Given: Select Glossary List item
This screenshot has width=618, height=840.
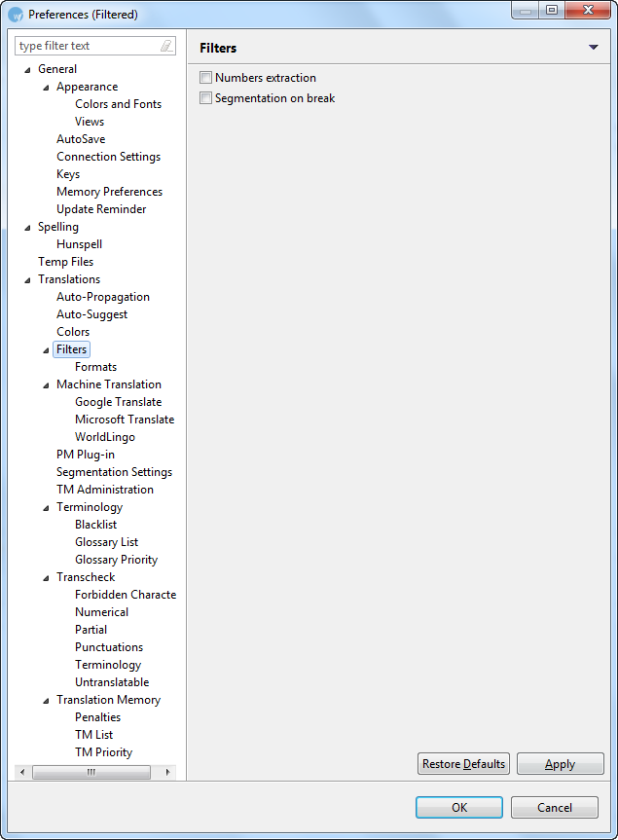Looking at the screenshot, I should click(x=107, y=542).
